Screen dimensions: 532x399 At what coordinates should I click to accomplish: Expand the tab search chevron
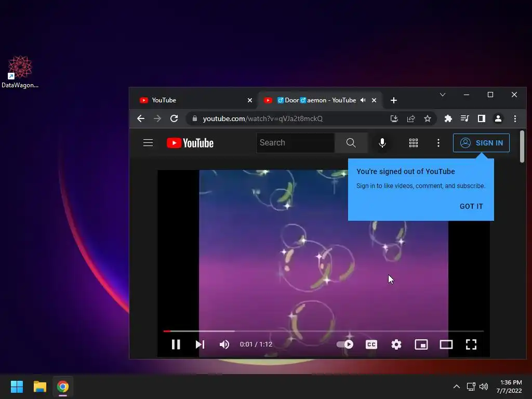443,95
